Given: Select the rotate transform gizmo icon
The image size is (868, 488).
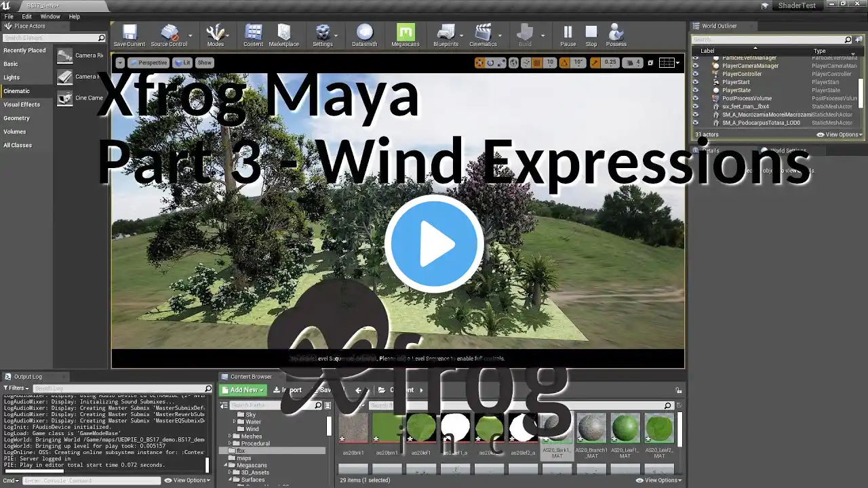Looking at the screenshot, I should click(x=490, y=62).
